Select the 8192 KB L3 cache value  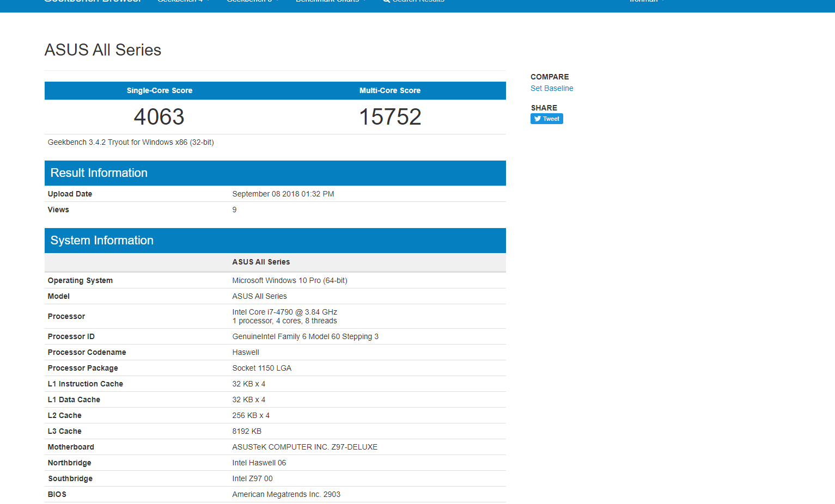pos(247,431)
